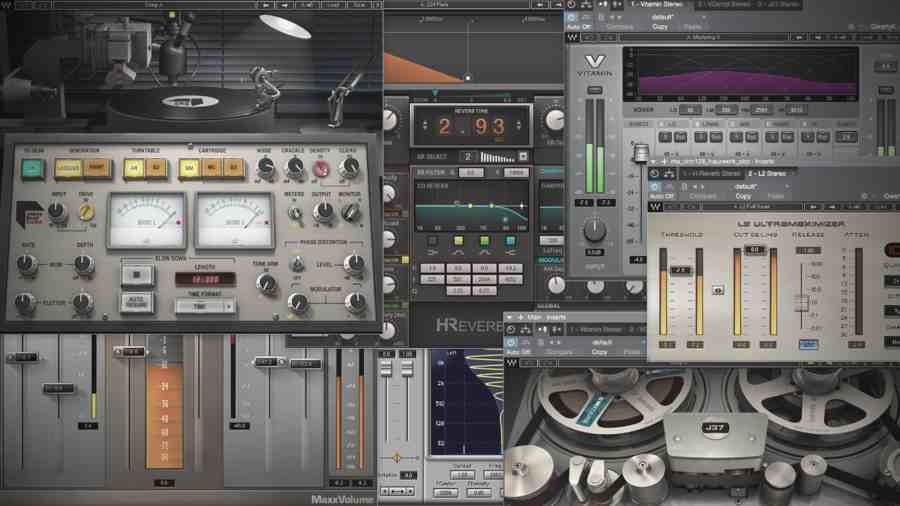Hit the Slow Down stop button
The image size is (900, 506).
coord(137,275)
